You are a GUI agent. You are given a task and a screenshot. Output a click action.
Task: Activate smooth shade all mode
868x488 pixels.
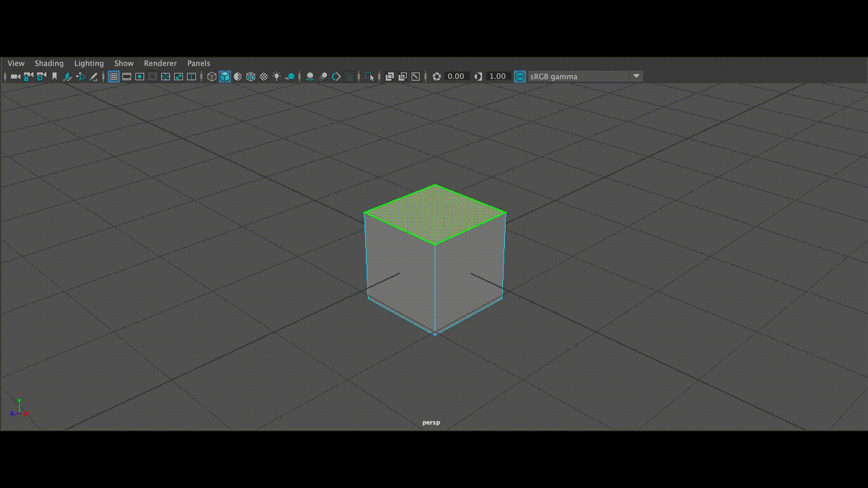tap(225, 76)
